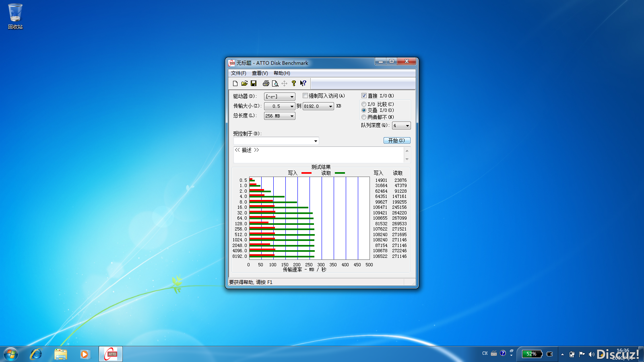Image resolution: width=644 pixels, height=362 pixels.
Task: Click the ATTO app icon in title bar
Action: pyautogui.click(x=231, y=63)
